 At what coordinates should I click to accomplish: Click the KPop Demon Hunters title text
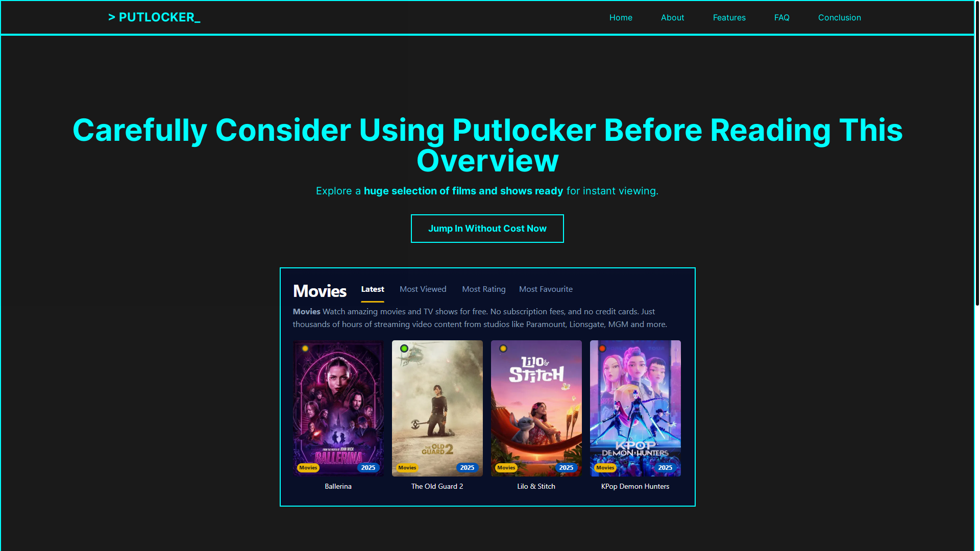coord(635,487)
